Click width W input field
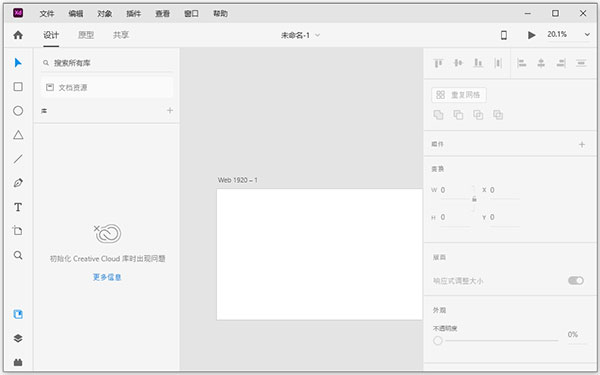The width and height of the screenshot is (600, 375). pos(455,190)
